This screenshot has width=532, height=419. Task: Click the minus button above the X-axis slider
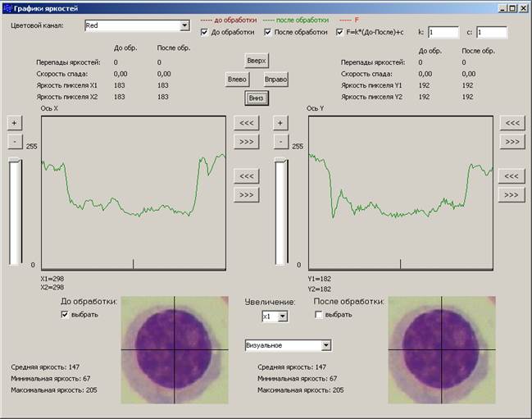[15, 141]
